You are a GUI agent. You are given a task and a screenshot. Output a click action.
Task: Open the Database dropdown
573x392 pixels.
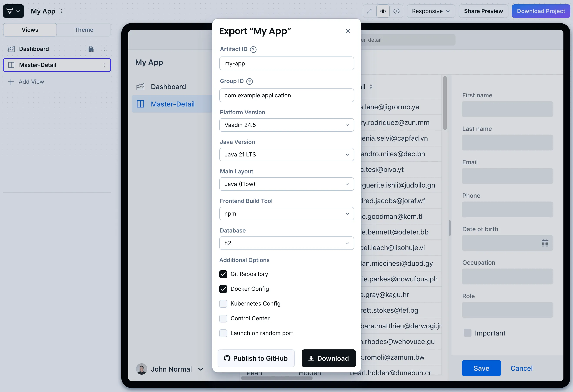tap(286, 243)
